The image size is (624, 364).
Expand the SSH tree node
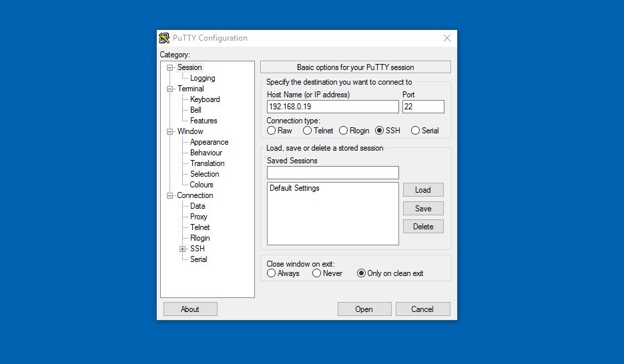tap(183, 249)
